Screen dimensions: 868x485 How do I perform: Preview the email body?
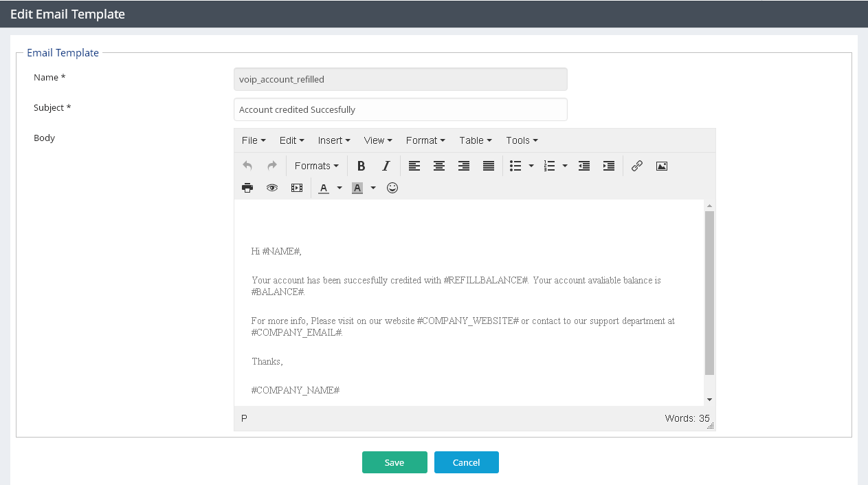click(272, 188)
